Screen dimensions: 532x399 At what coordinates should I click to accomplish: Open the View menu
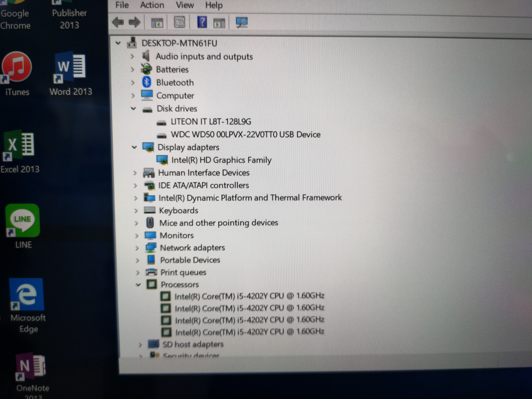click(185, 5)
